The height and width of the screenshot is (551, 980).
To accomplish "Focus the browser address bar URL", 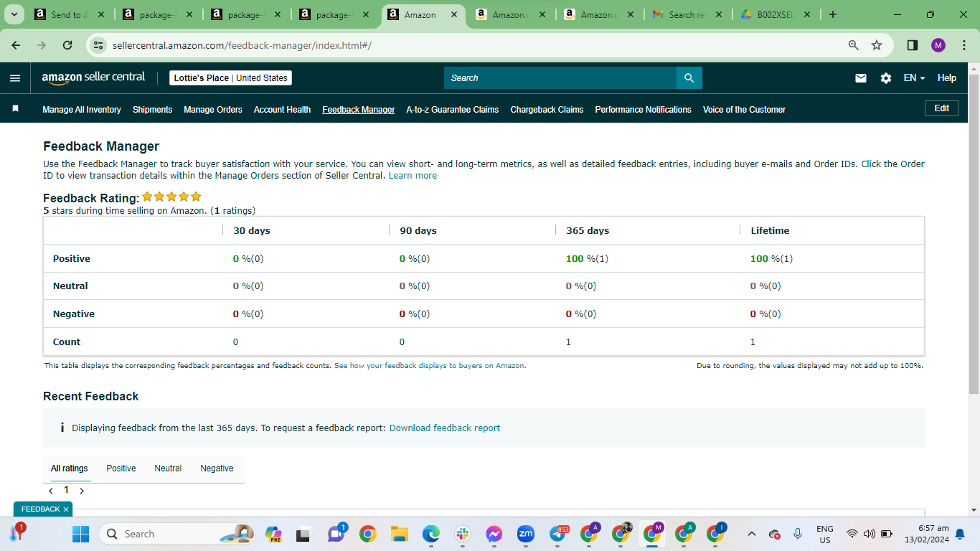I will (242, 45).
